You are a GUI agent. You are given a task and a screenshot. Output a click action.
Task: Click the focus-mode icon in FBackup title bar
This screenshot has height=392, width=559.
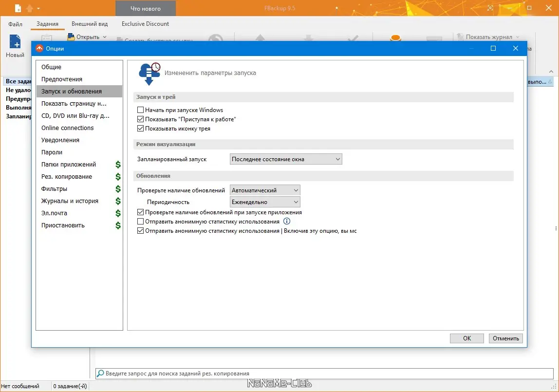click(490, 8)
